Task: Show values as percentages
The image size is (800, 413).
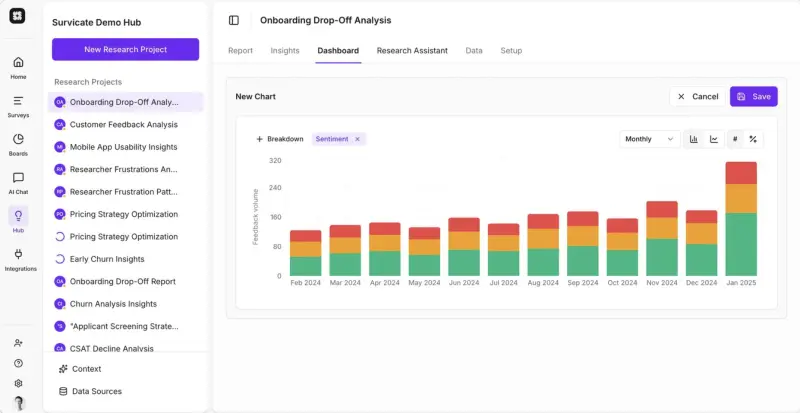Action: [753, 139]
